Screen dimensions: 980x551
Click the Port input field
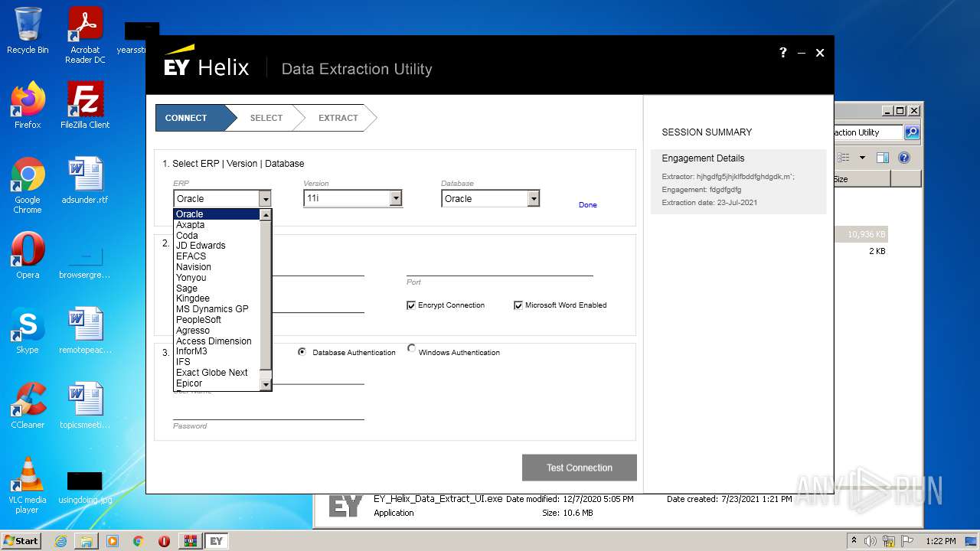(x=499, y=267)
